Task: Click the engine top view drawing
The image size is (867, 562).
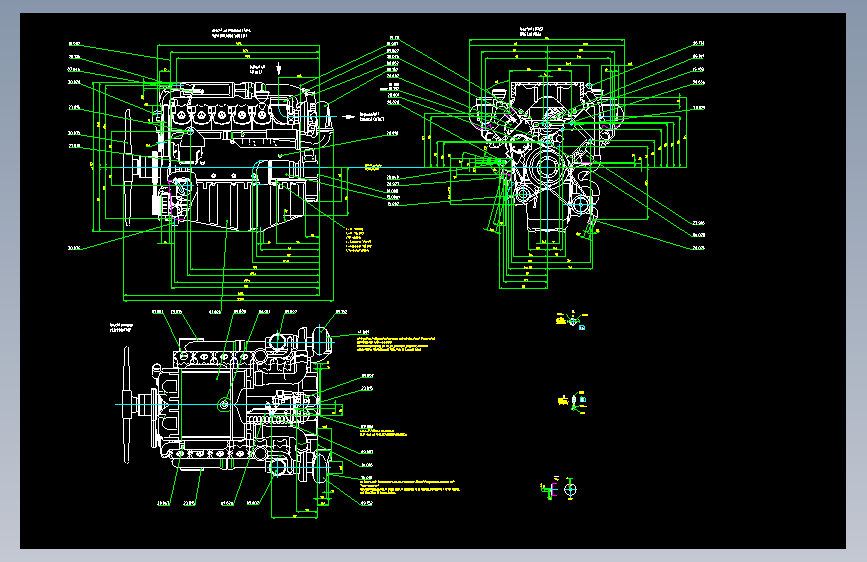Action: 228,403
